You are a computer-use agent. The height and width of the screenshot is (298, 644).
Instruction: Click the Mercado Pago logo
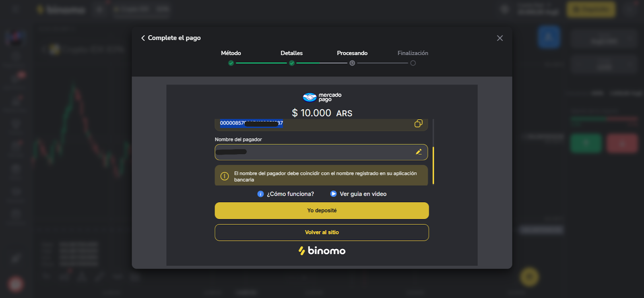coord(322,97)
